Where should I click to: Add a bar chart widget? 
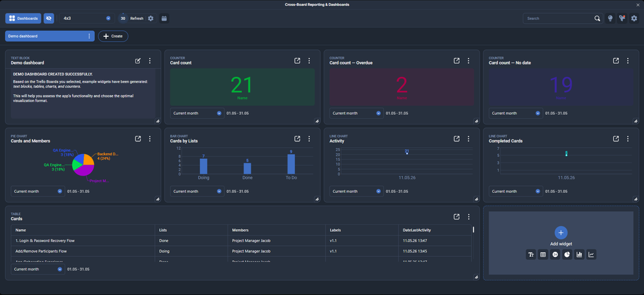pyautogui.click(x=579, y=255)
